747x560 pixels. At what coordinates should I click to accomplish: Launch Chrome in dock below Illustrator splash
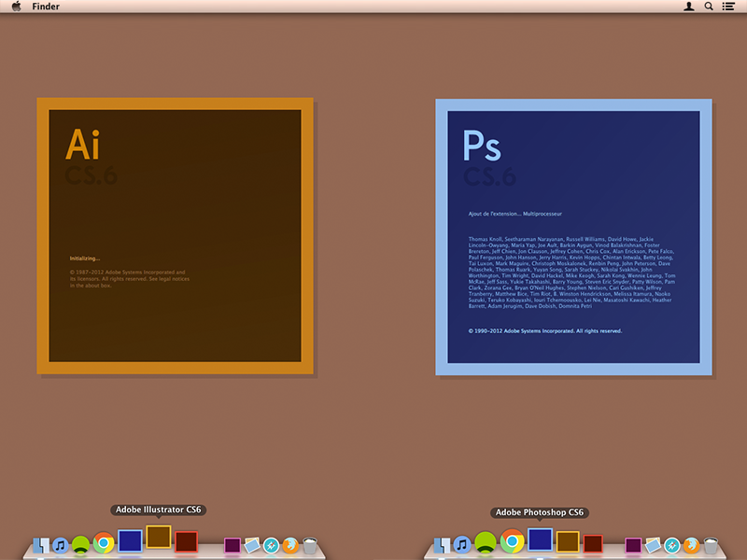tap(104, 542)
